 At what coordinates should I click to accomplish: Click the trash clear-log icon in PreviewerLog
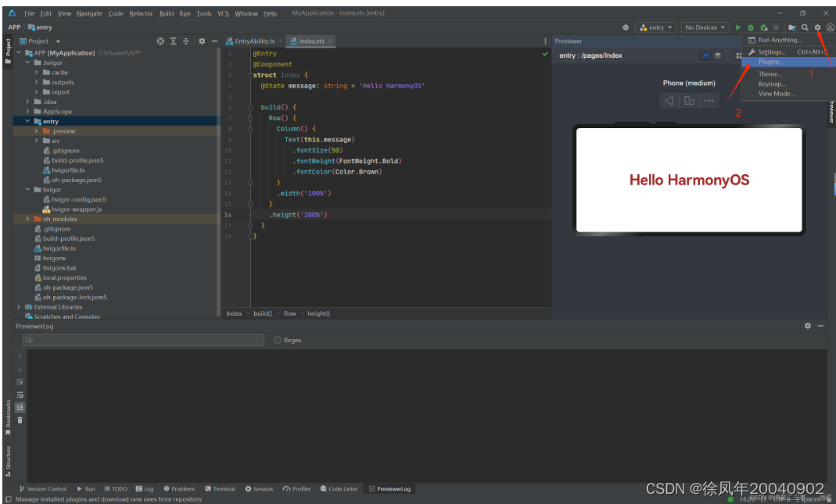coord(20,420)
